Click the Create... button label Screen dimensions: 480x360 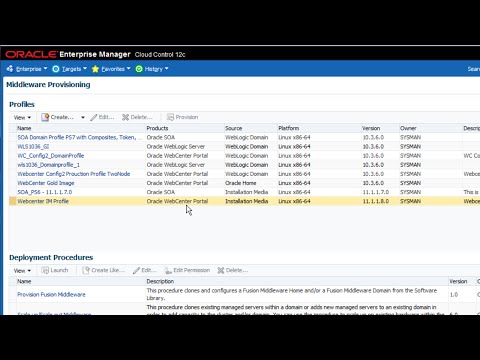click(62, 117)
